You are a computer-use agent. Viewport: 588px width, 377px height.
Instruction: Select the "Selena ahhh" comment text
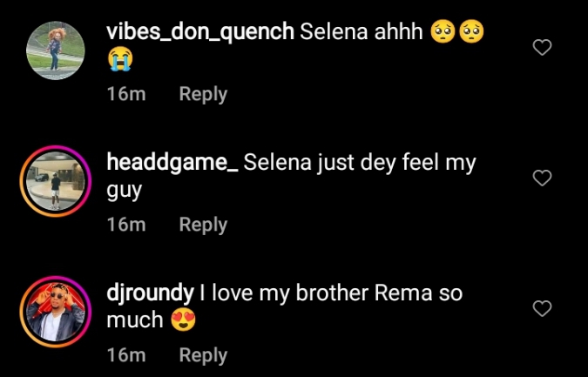361,32
